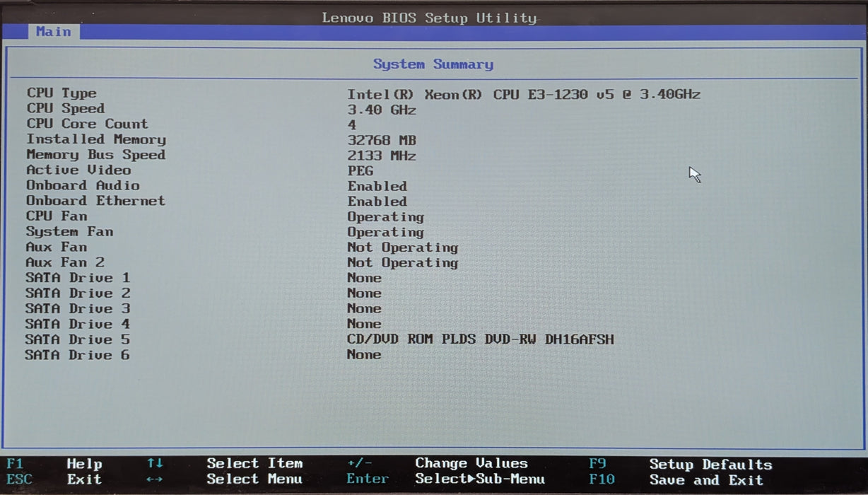Click the PLDS DVD-RW DH16AFSH drive value
868x495 pixels.
[481, 339]
